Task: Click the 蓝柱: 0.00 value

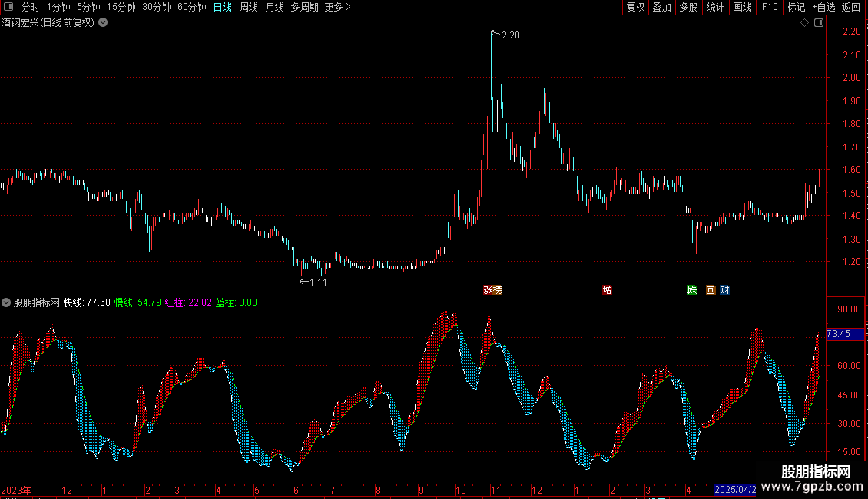Action: click(237, 302)
